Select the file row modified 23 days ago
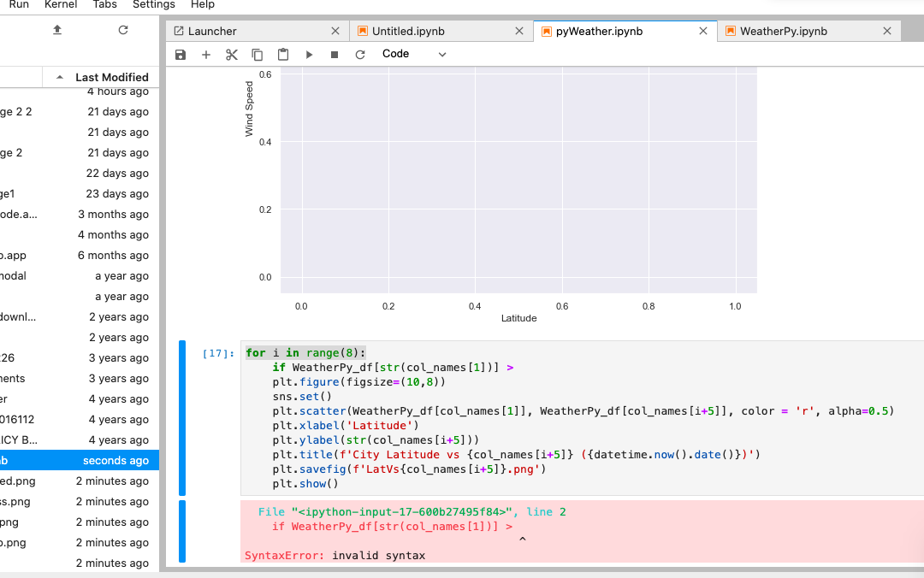924x578 pixels. click(x=80, y=194)
